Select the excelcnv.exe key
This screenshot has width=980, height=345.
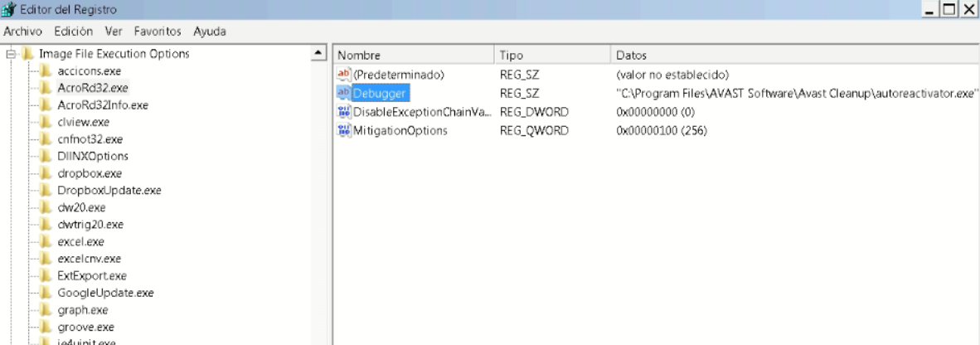point(90,259)
